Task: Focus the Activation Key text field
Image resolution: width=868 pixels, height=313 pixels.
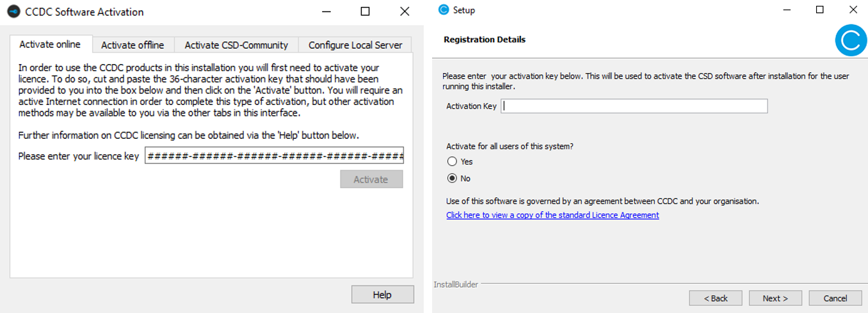Action: pyautogui.click(x=634, y=106)
